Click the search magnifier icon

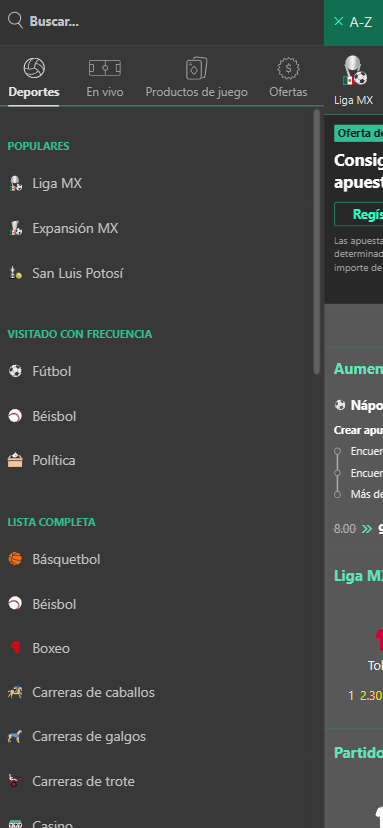click(x=15, y=21)
